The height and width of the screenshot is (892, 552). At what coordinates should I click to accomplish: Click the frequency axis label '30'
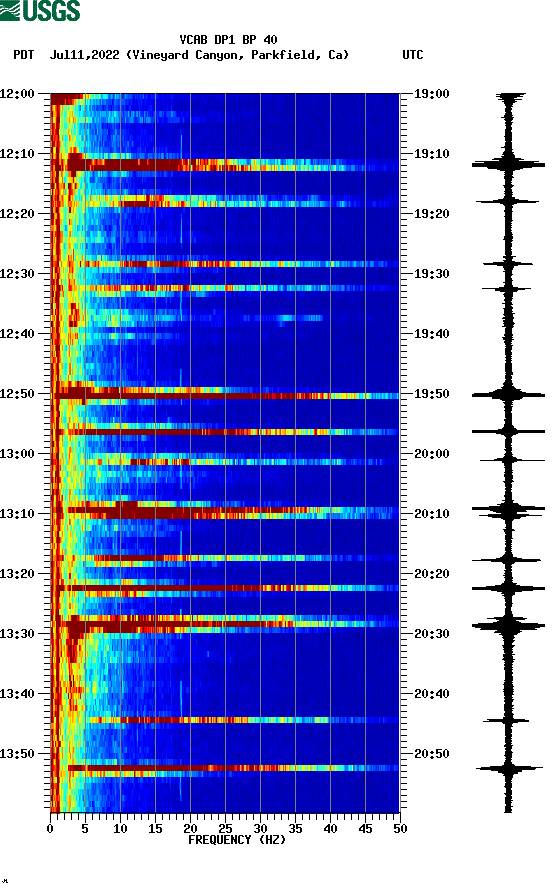pyautogui.click(x=260, y=829)
